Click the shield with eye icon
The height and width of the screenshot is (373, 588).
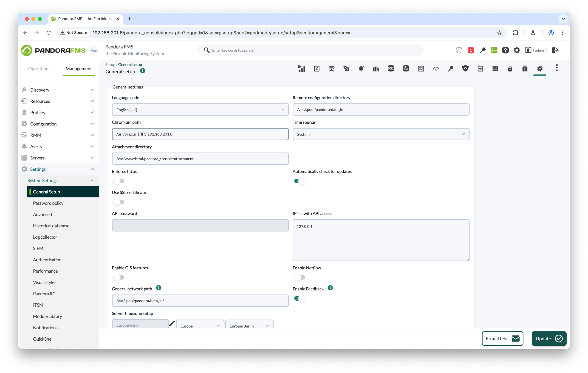pyautogui.click(x=465, y=69)
